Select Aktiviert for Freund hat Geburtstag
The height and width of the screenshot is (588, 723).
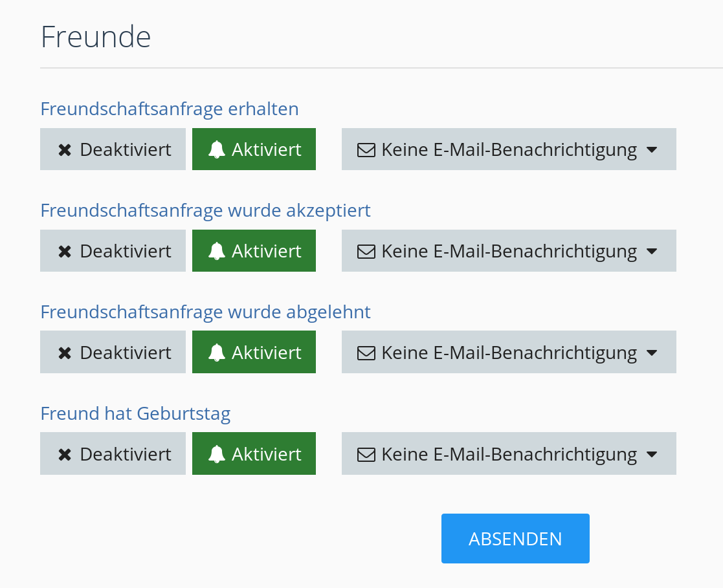point(254,454)
